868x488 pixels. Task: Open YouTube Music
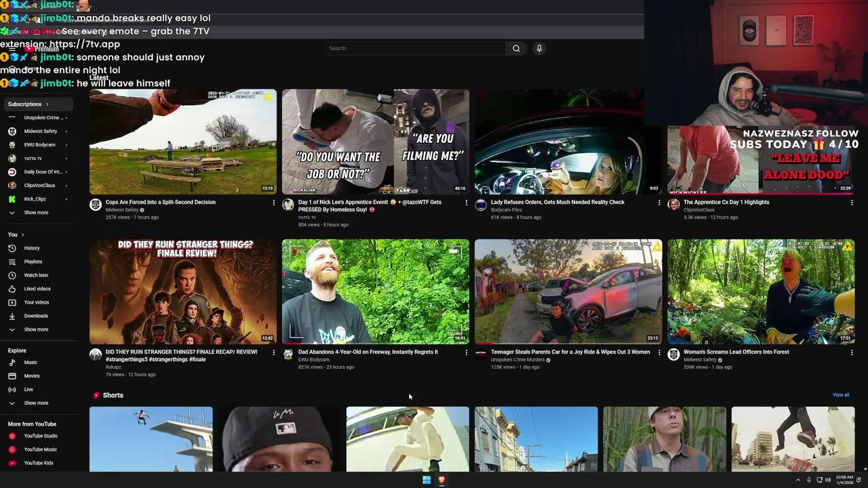(x=40, y=449)
